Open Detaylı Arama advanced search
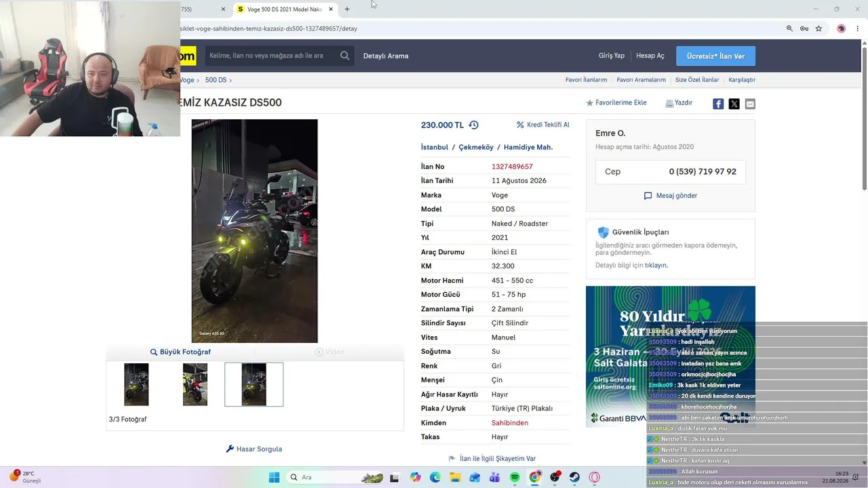 pos(386,56)
